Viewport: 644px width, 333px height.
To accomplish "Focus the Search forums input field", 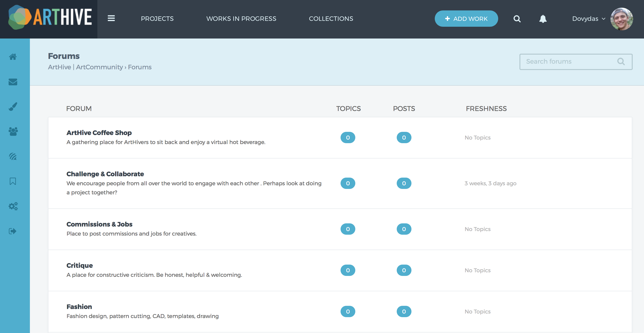I will pyautogui.click(x=576, y=62).
